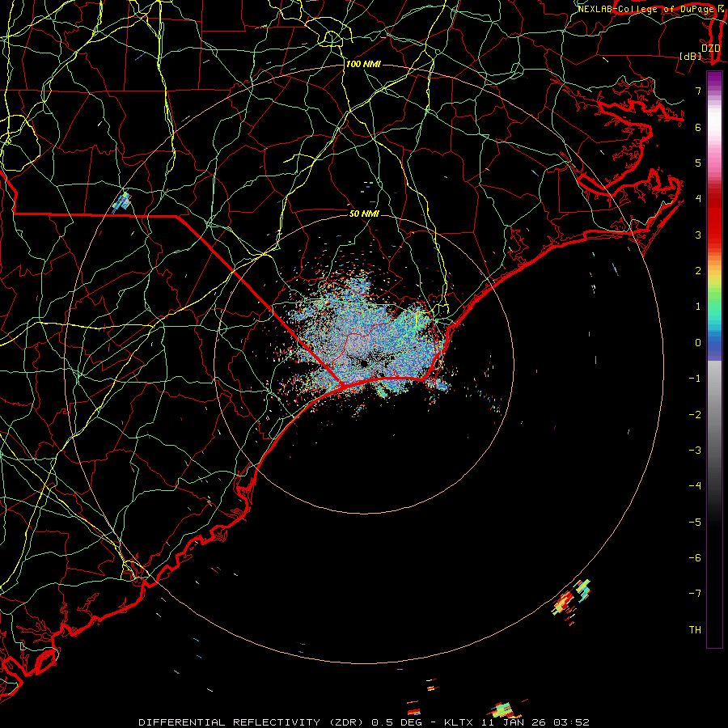Click the -4 dB value on the color scale
The width and height of the screenshot is (728, 728).
click(695, 485)
